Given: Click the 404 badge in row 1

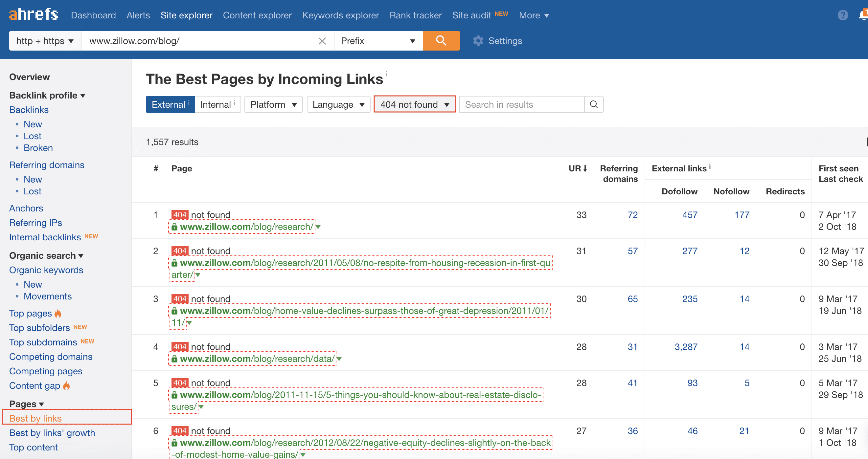Looking at the screenshot, I should (180, 214).
